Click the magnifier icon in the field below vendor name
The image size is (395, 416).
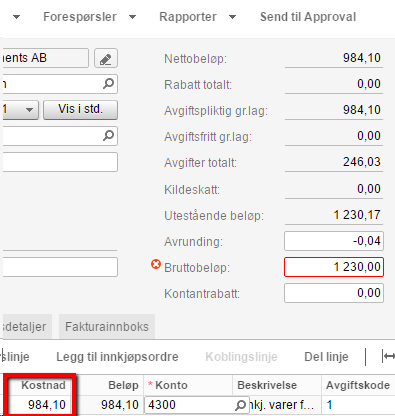tap(108, 83)
